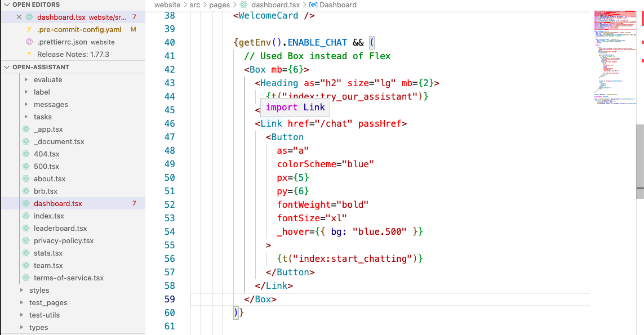Click React icon next to terms-of-service.tsx
This screenshot has width=644, height=335.
tap(26, 278)
